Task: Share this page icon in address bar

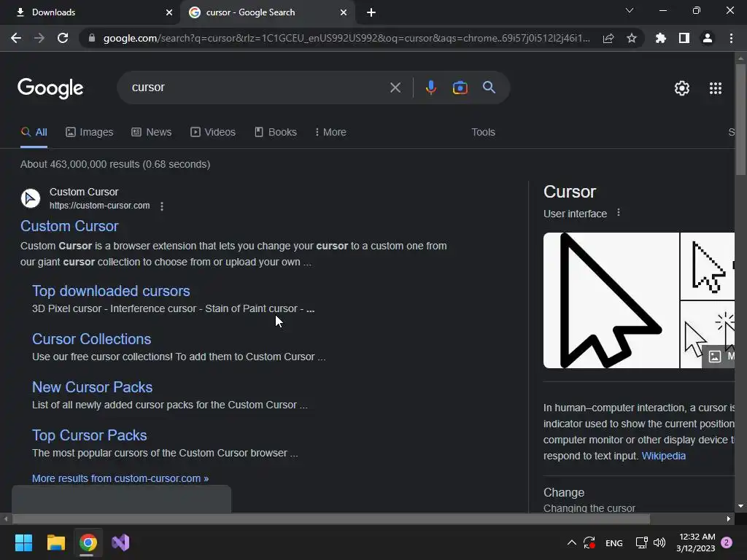Action: pyautogui.click(x=608, y=38)
